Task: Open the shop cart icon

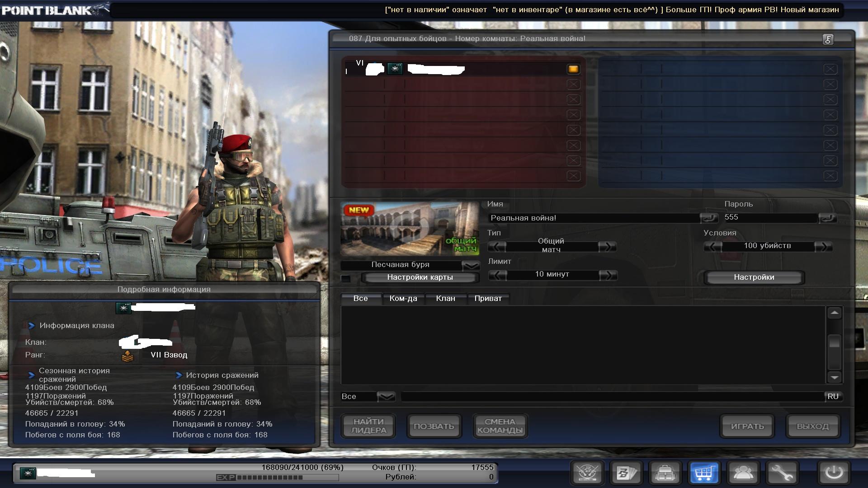Action: (704, 473)
